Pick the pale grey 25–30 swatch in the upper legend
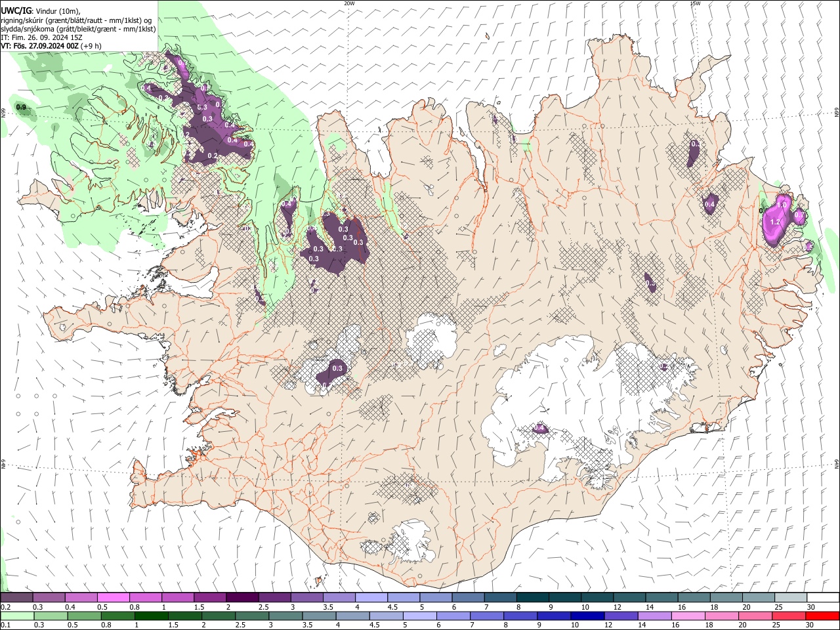This screenshot has width=840, height=630. click(x=791, y=598)
